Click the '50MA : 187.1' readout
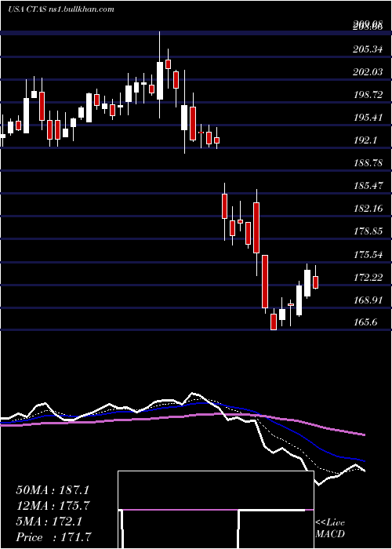Screen dimensions: 392x549 coord(53,490)
